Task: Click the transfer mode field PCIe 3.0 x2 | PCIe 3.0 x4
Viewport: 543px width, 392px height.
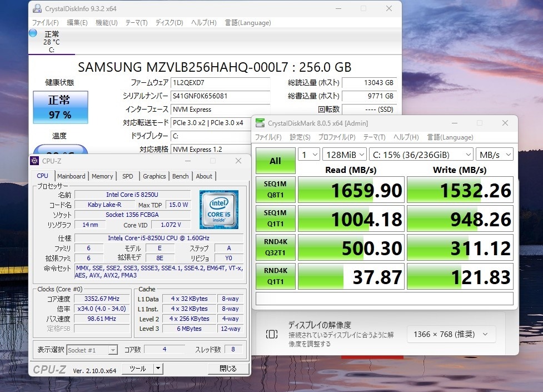Action: coord(211,123)
